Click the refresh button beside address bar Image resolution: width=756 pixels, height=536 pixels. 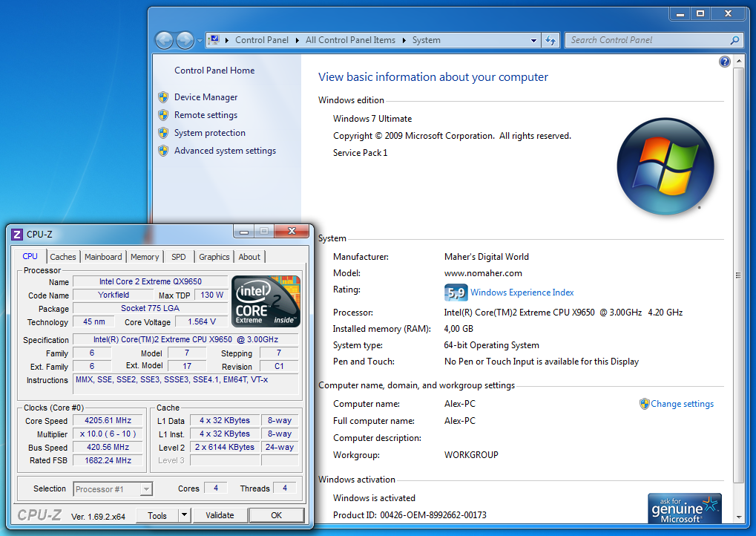[x=550, y=40]
